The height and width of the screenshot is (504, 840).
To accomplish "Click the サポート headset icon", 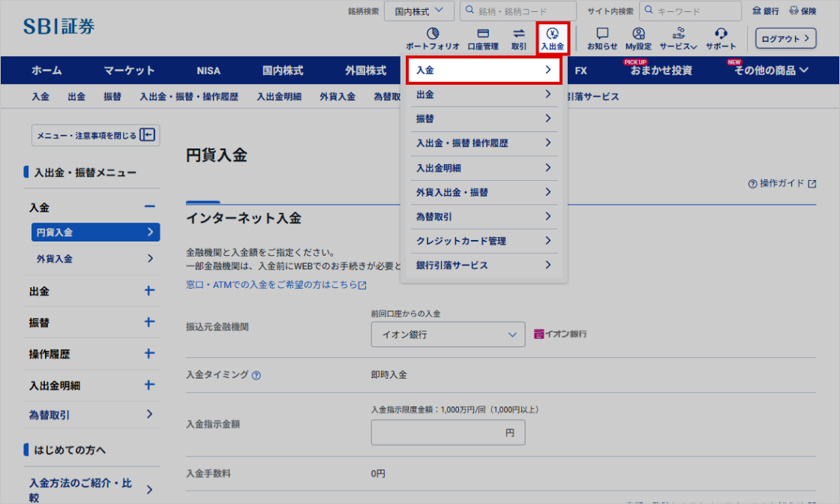I will 721,34.
